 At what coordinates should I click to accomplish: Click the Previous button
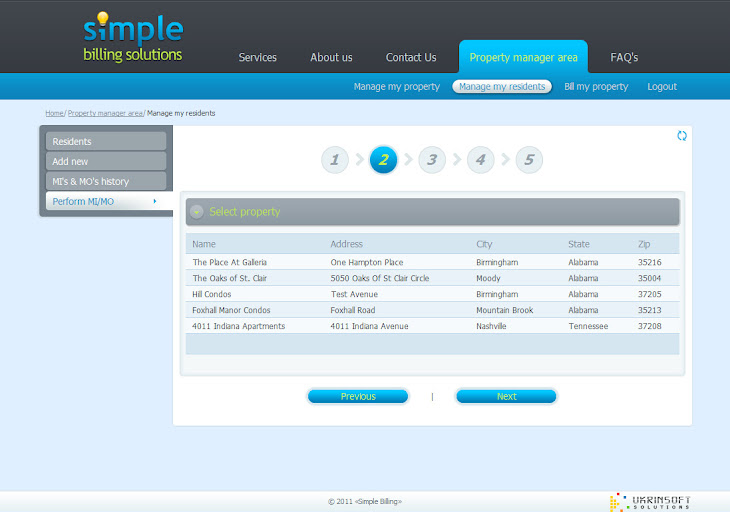point(358,397)
